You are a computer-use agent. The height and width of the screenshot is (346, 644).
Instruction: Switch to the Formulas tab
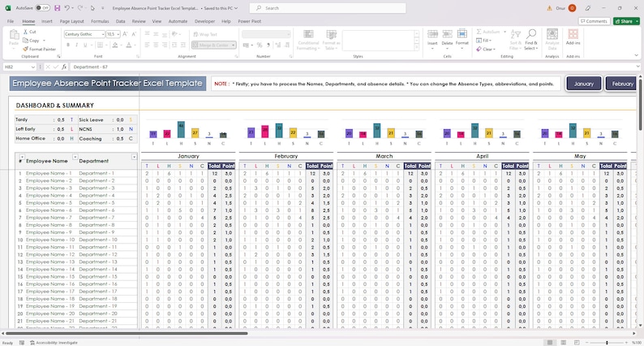(x=100, y=21)
